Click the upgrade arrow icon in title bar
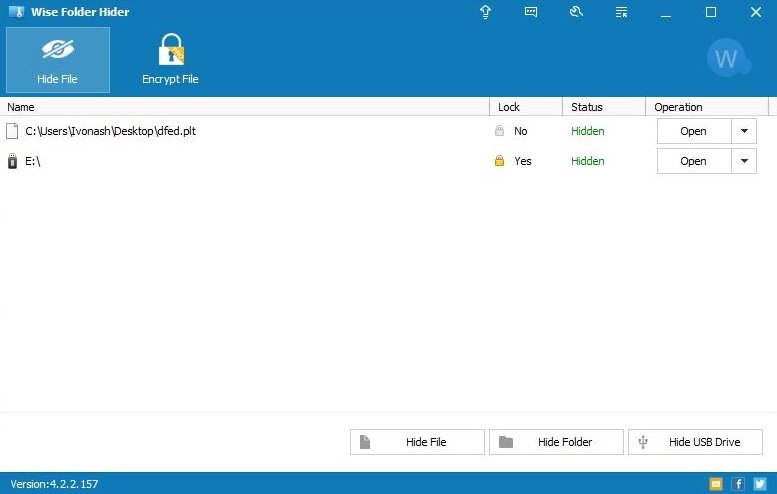Image resolution: width=777 pixels, height=494 pixels. click(486, 12)
